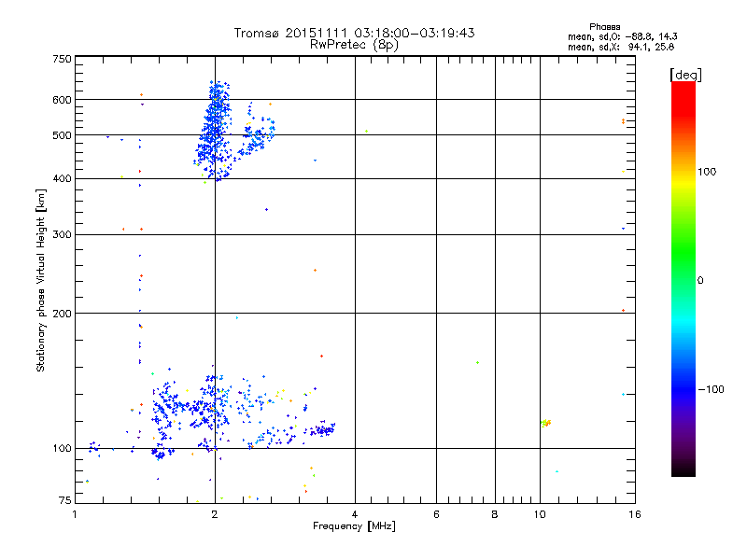Screen dimensions: 747x560
Task: Click the y-axis '600' tick label
Action: coord(63,100)
